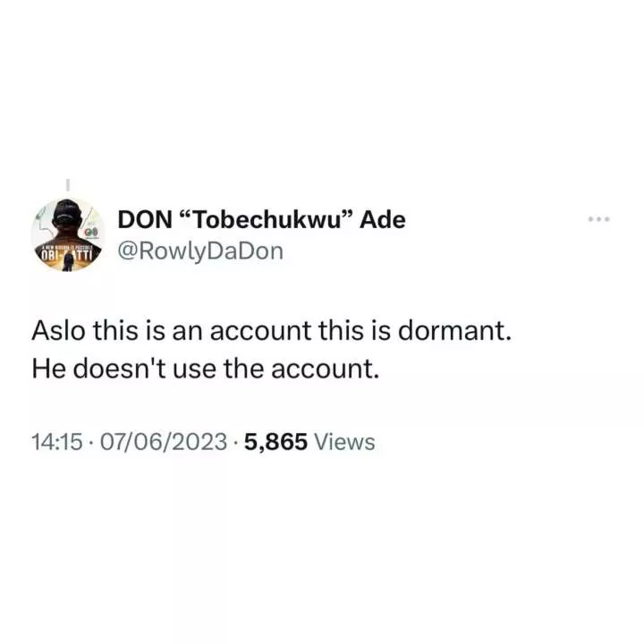Screen dimensions: 644x644
Task: Open the round profile avatar photo
Action: point(68,235)
